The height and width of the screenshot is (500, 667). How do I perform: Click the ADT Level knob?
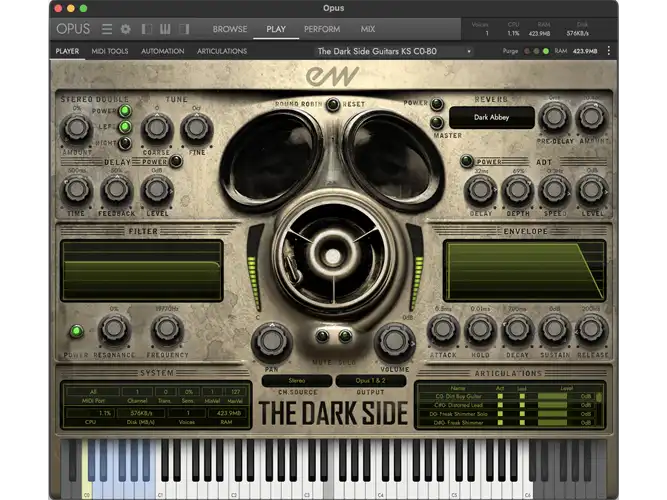pyautogui.click(x=592, y=190)
